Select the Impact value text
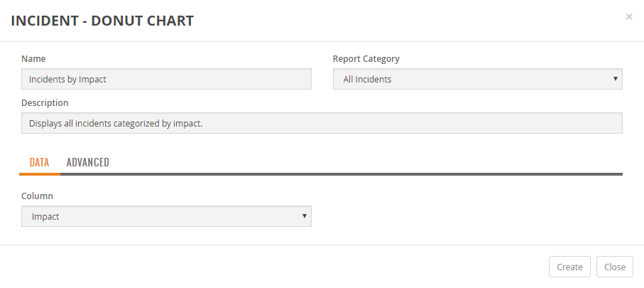The image size is (644, 288). point(45,216)
